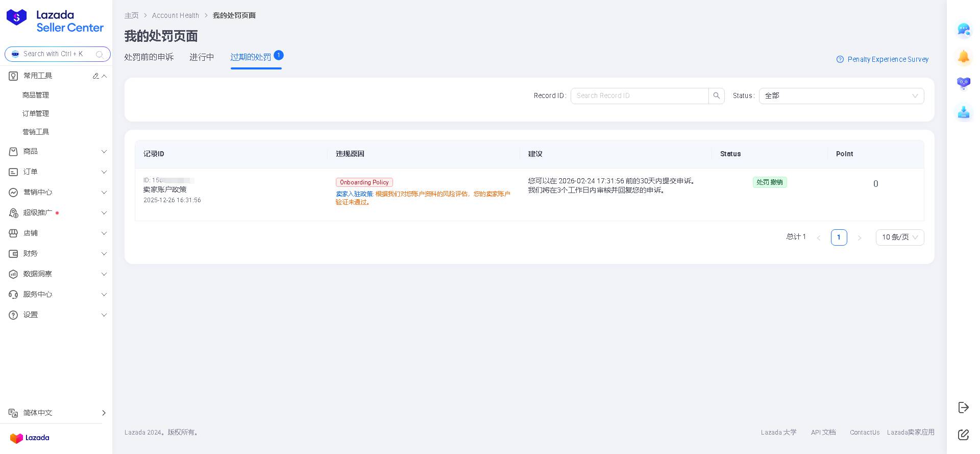980x454 pixels.
Task: Click the language translate icon
Action: click(x=13, y=413)
